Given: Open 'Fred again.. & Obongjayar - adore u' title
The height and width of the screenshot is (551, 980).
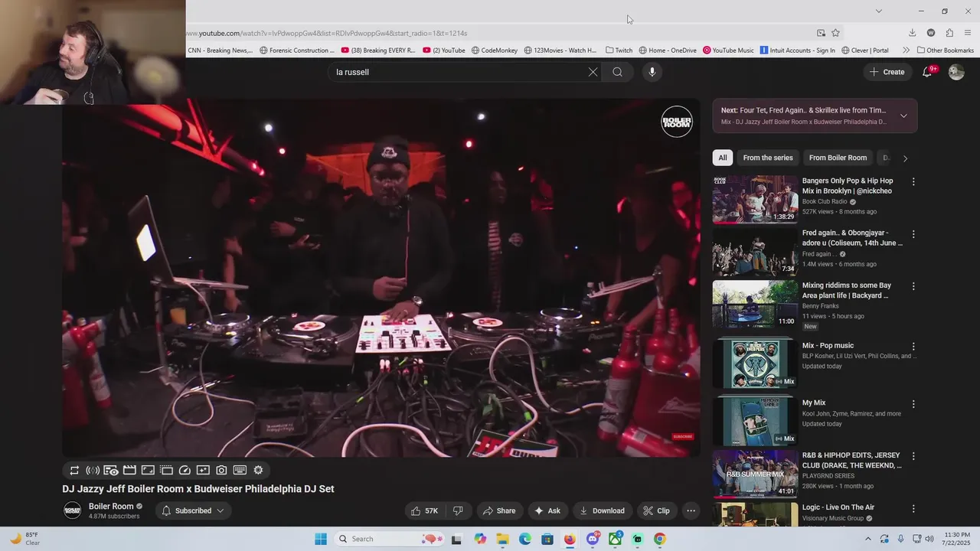Looking at the screenshot, I should pyautogui.click(x=852, y=238).
